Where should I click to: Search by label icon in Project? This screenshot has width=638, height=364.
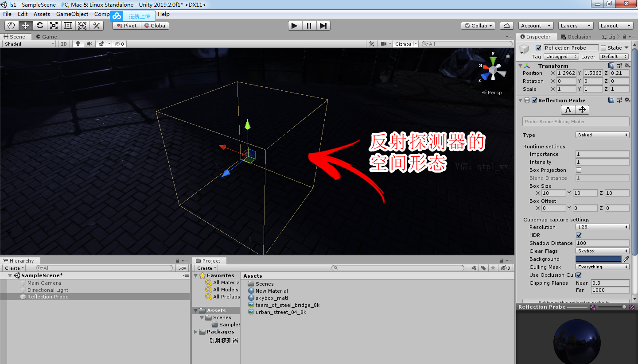pyautogui.click(x=483, y=268)
